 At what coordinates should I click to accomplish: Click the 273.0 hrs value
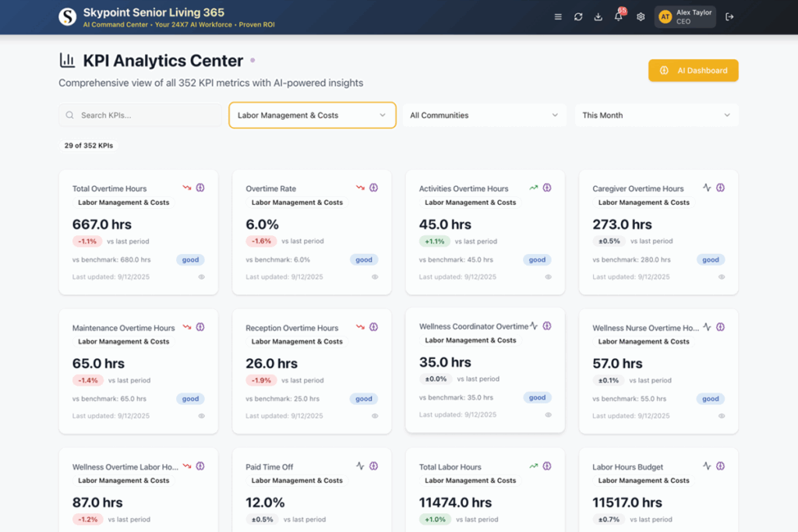point(622,224)
